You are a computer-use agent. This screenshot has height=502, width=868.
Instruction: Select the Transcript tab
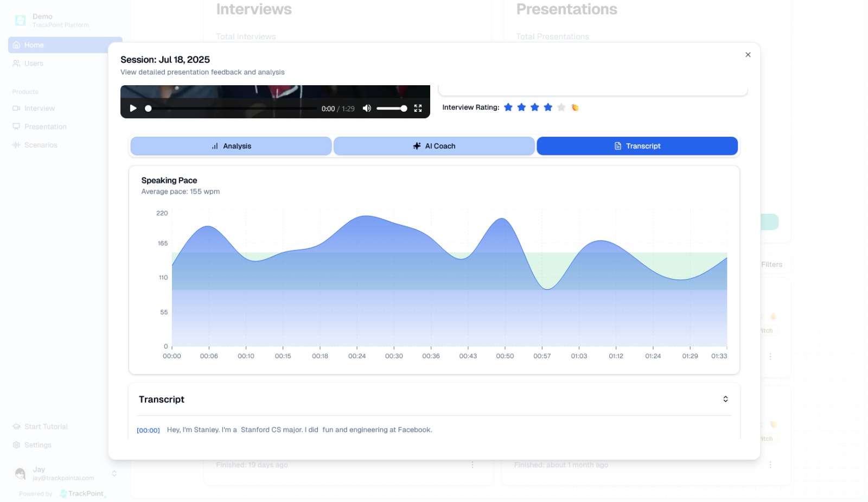click(x=637, y=146)
